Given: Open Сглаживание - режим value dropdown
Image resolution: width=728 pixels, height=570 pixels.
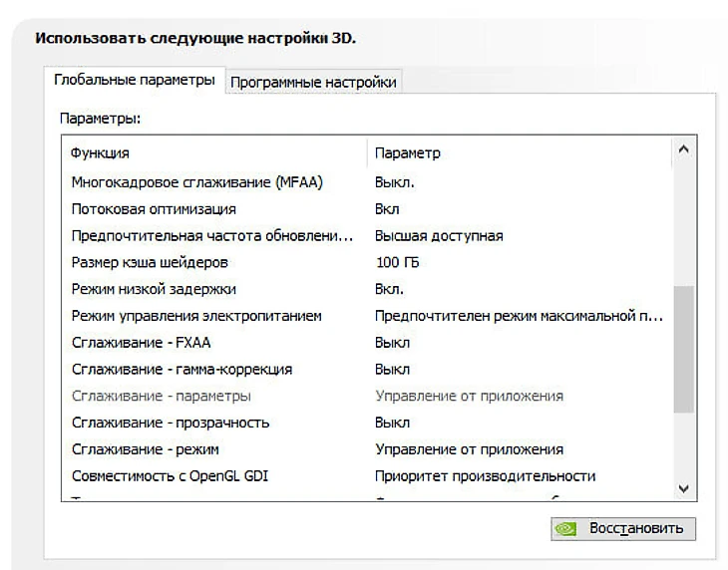Looking at the screenshot, I should tap(469, 449).
